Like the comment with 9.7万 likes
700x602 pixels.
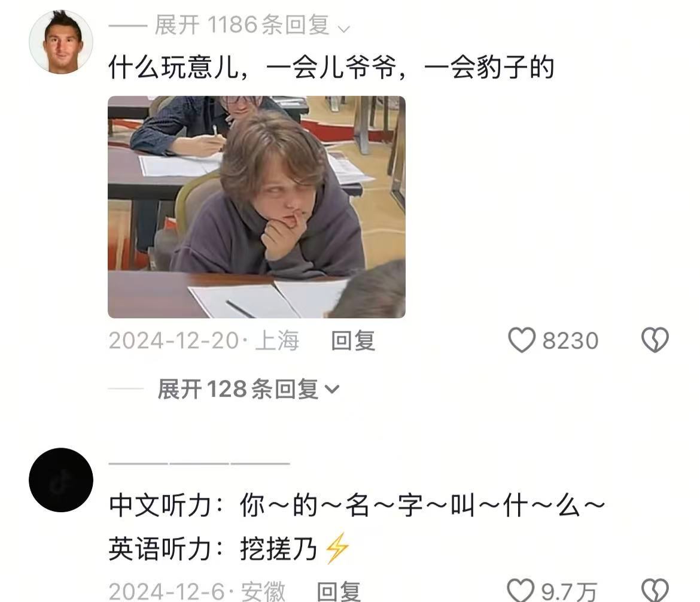click(521, 591)
